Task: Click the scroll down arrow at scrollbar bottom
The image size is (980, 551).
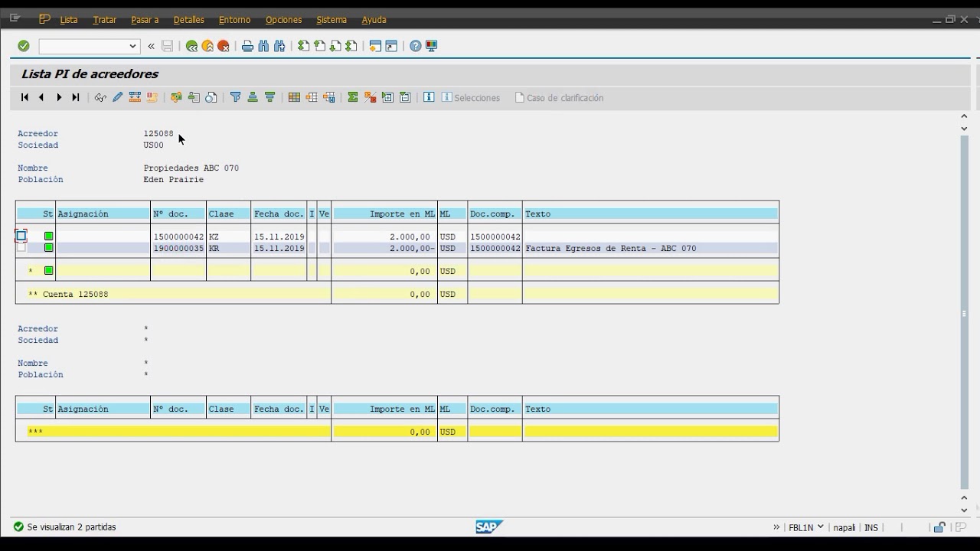Action: [965, 510]
